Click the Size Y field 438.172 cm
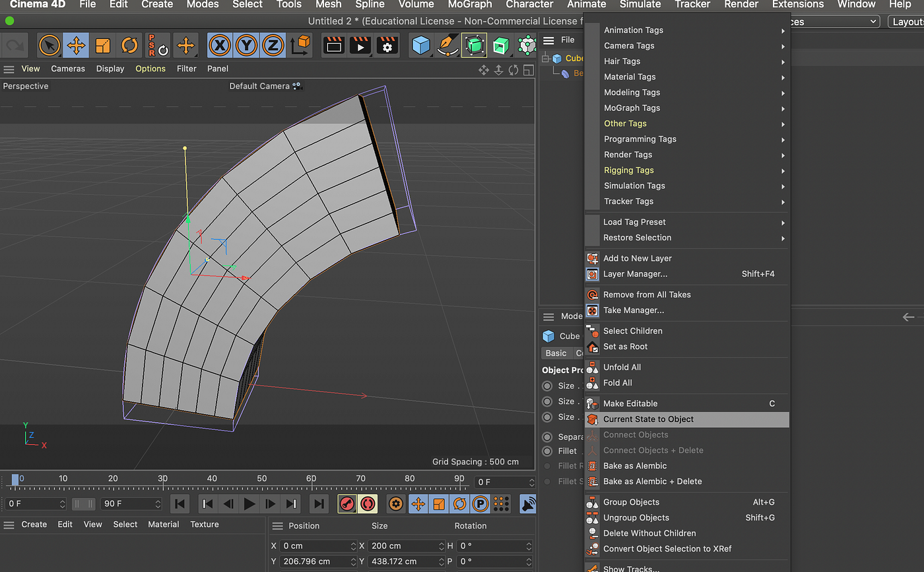The image size is (924, 572). 405,561
